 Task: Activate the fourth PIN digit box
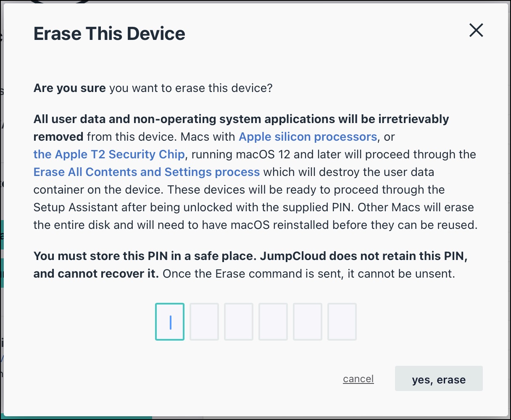point(273,322)
